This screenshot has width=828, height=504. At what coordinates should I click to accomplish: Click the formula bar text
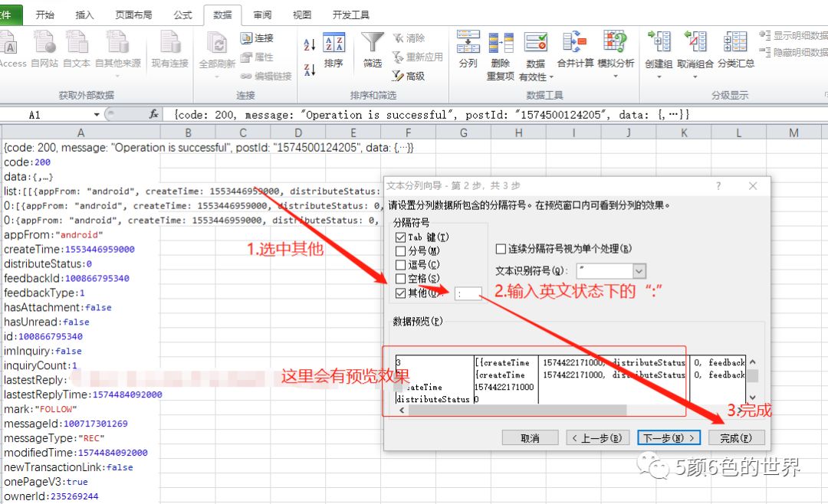point(432,115)
